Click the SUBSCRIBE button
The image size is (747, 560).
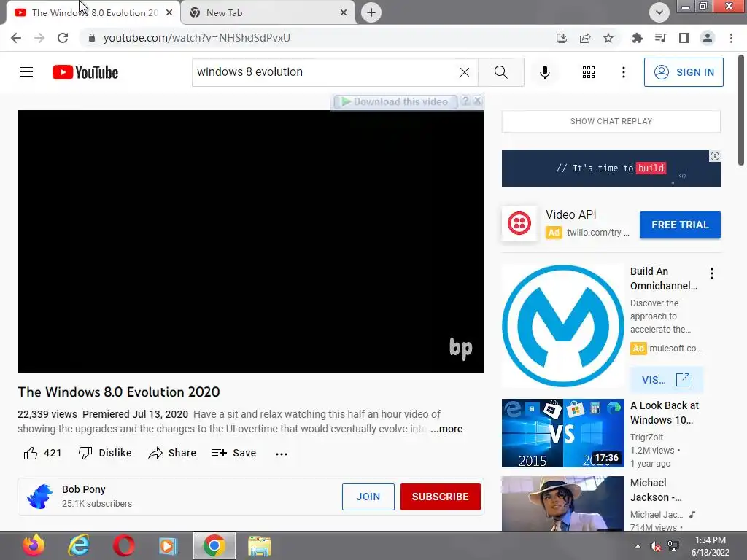(440, 497)
